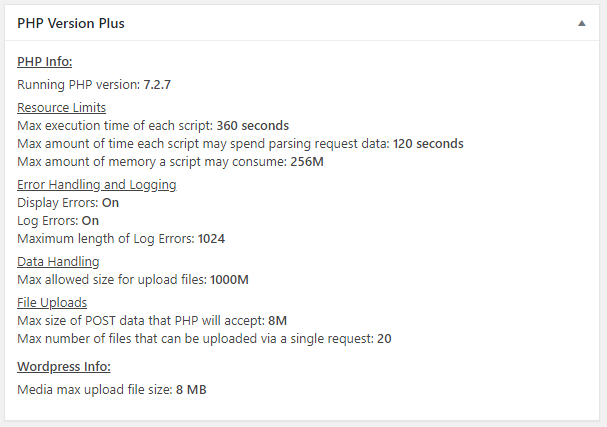Click the Wordpress Info heading
607x427 pixels.
tap(64, 366)
